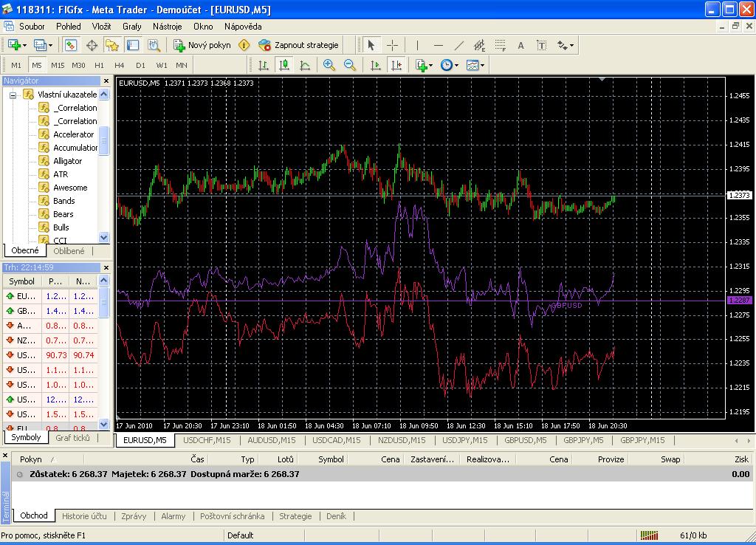756x545 pixels.
Task: Switch to H4 timeframe
Action: 120,65
